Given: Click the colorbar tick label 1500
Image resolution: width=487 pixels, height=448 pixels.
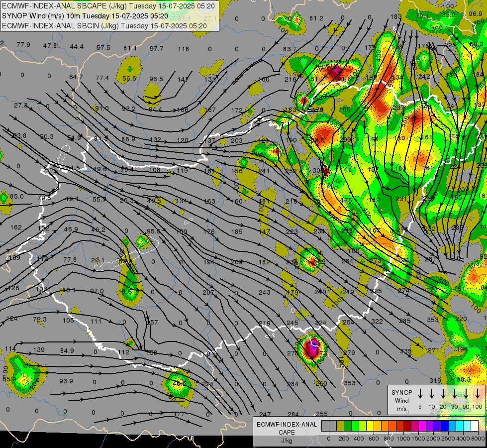Looking at the screenshot, I should 418,439.
